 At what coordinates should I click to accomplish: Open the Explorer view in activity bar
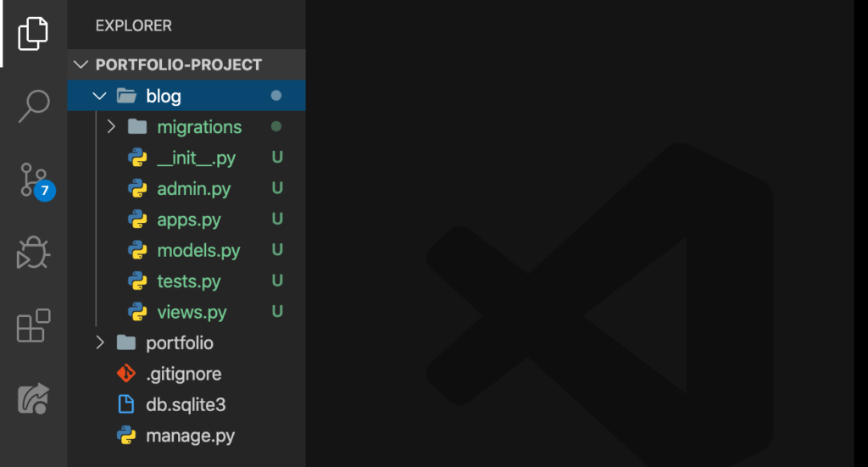click(33, 33)
